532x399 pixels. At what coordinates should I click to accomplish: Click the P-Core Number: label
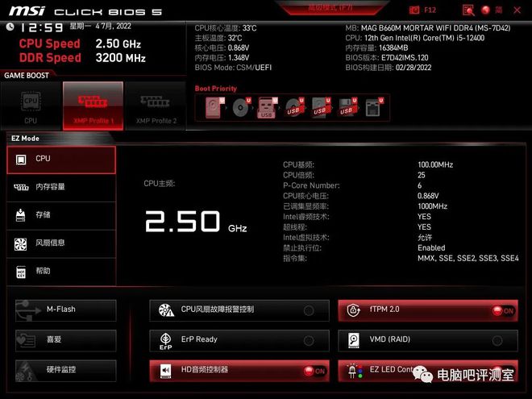click(x=311, y=185)
